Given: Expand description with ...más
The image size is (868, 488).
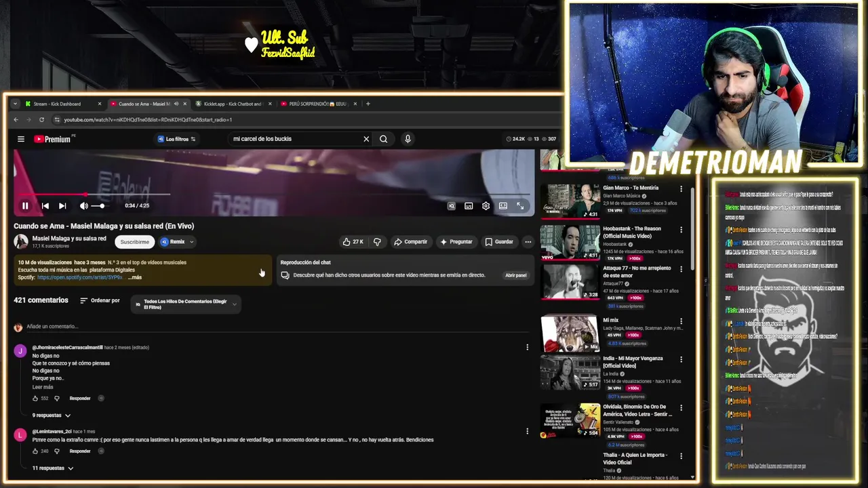Looking at the screenshot, I should pyautogui.click(x=135, y=277).
